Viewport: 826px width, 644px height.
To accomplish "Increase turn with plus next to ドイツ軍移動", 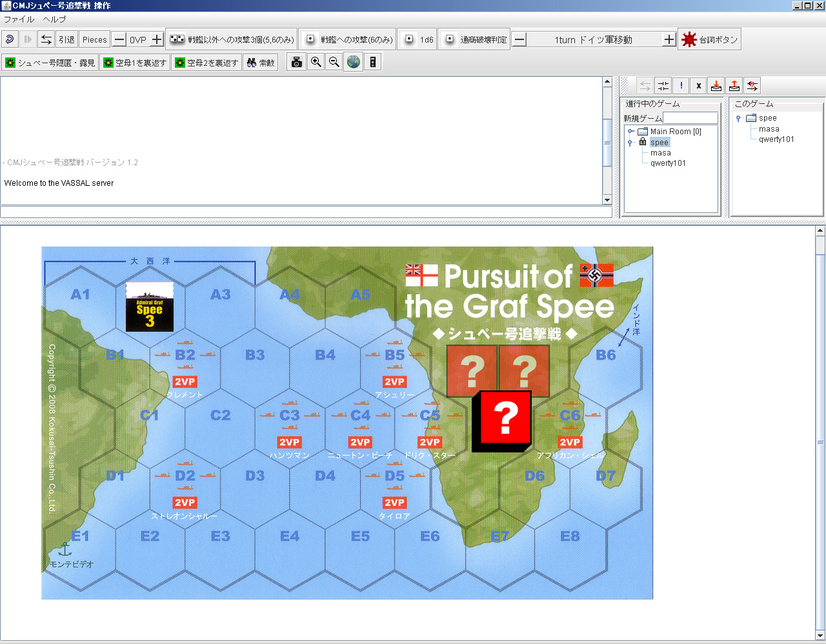I will click(669, 39).
